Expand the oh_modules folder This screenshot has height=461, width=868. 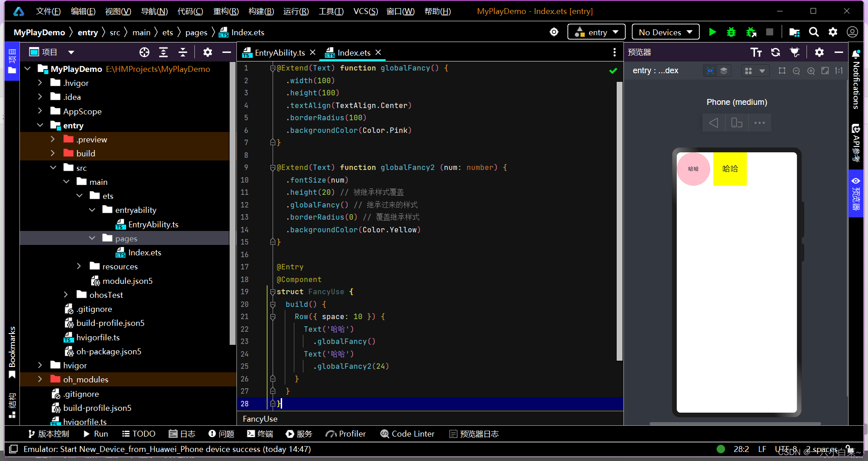[40, 379]
